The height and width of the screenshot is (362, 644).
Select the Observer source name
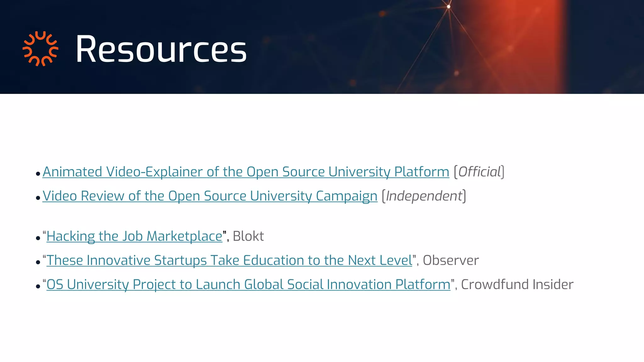tap(451, 261)
